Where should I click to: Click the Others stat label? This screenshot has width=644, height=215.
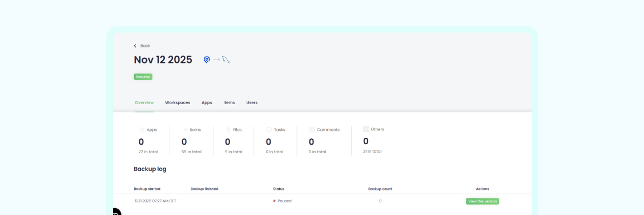click(377, 129)
